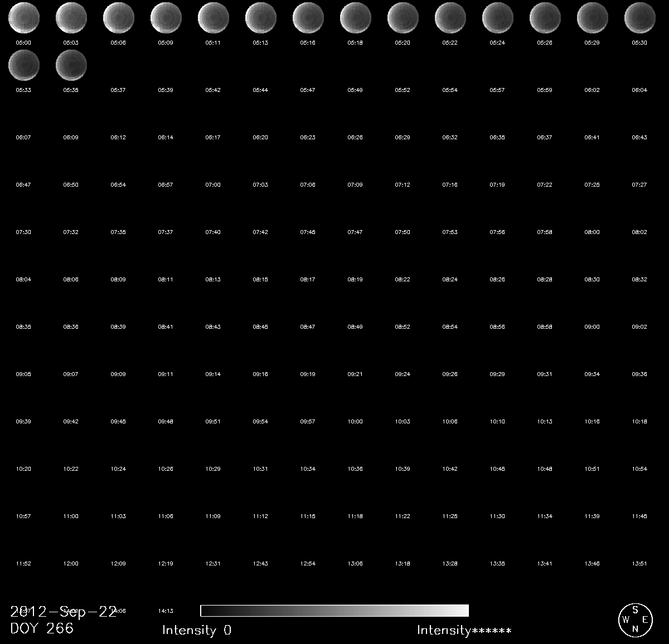
Task: Select the 05:30 solar disk thumbnail
Action: coord(640,18)
